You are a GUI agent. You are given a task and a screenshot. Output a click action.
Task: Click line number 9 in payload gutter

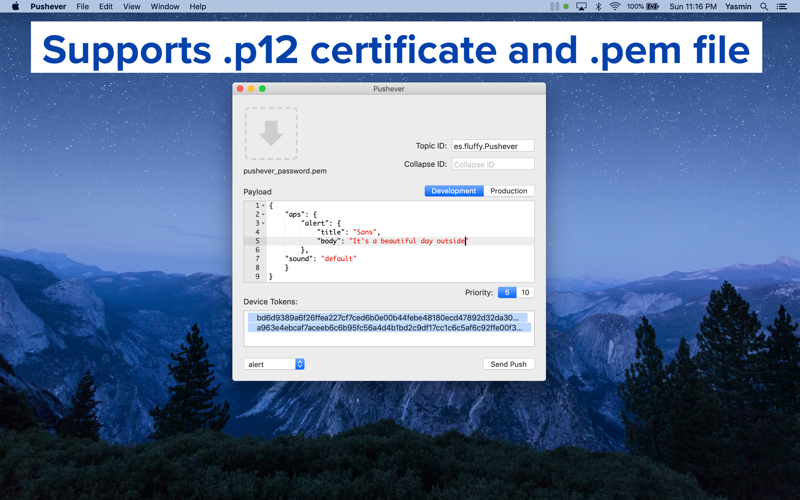point(257,277)
